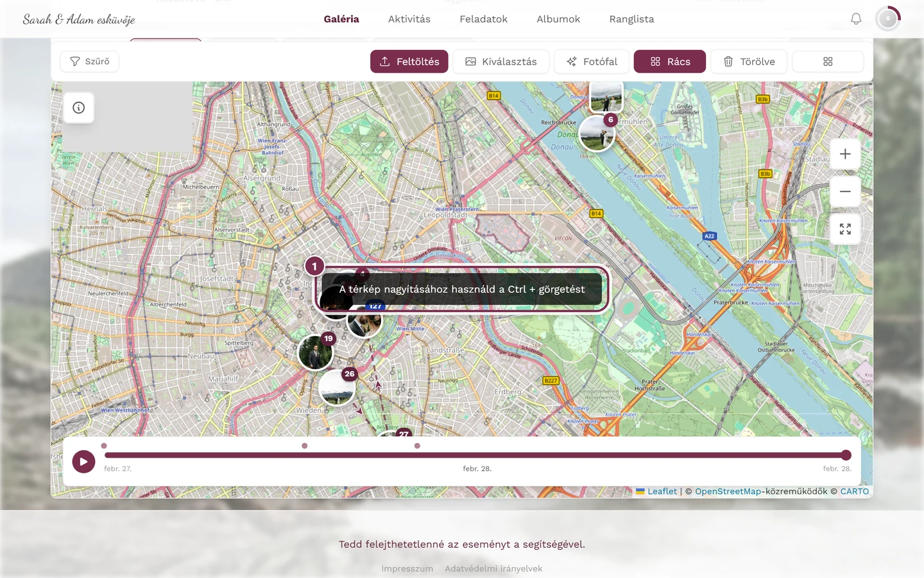Open the CARTO attribution link
Image resolution: width=924 pixels, height=578 pixels.
tap(855, 491)
